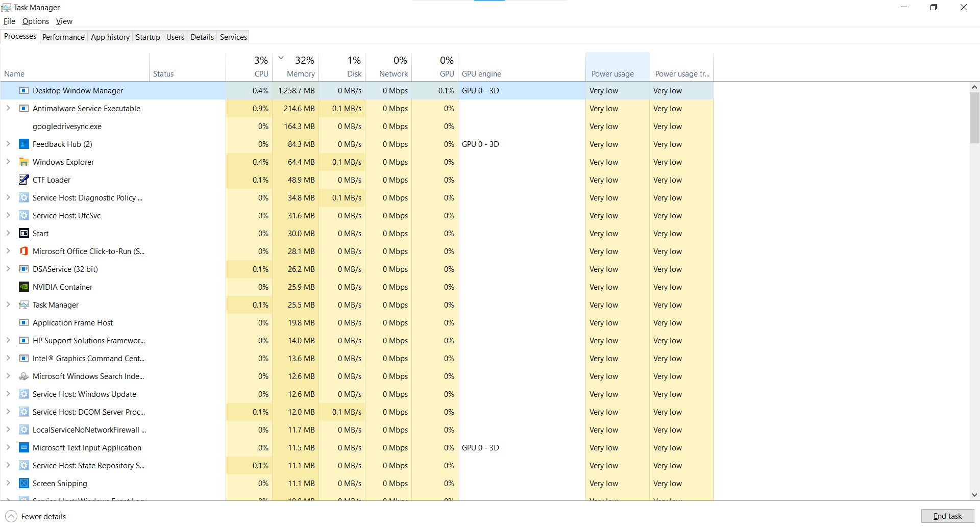This screenshot has height=531, width=980.
Task: Select the googledrivesync.exe process row
Action: click(357, 127)
